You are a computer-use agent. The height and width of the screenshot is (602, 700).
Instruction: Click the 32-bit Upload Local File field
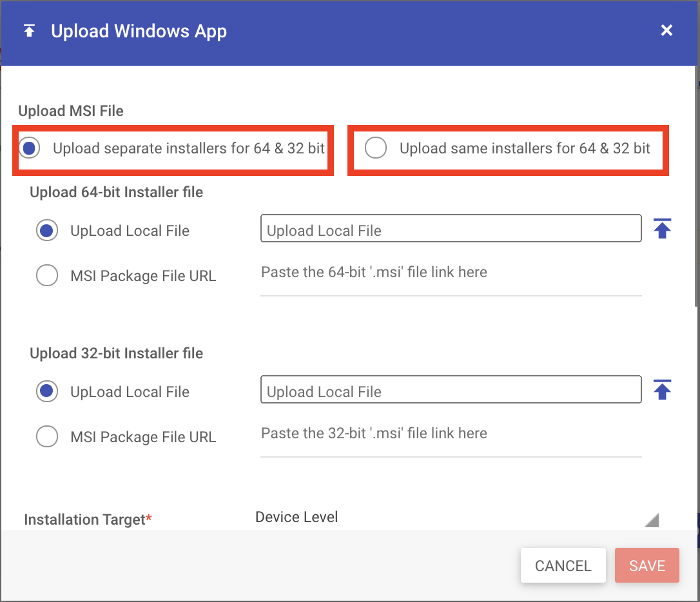tap(451, 389)
